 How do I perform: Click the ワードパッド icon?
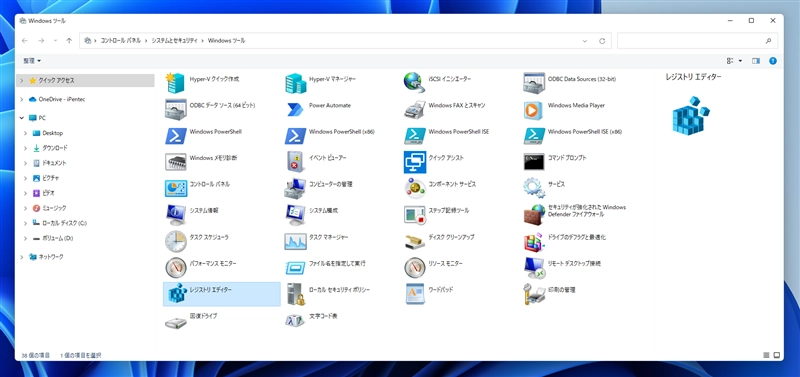(414, 294)
